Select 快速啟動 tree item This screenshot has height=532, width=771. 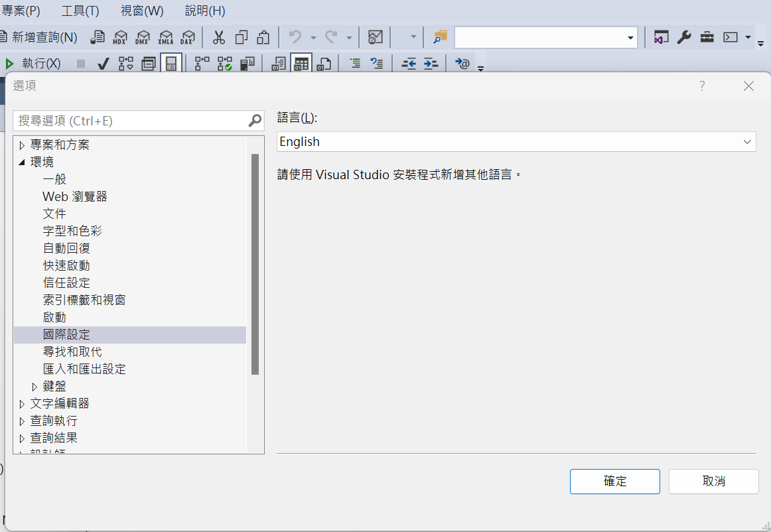[x=66, y=265]
